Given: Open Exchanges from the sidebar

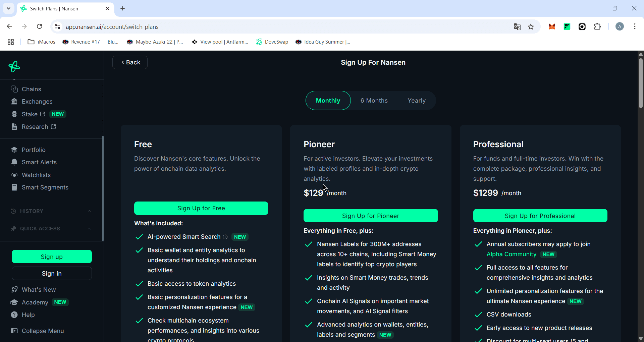Looking at the screenshot, I should 32,102.
